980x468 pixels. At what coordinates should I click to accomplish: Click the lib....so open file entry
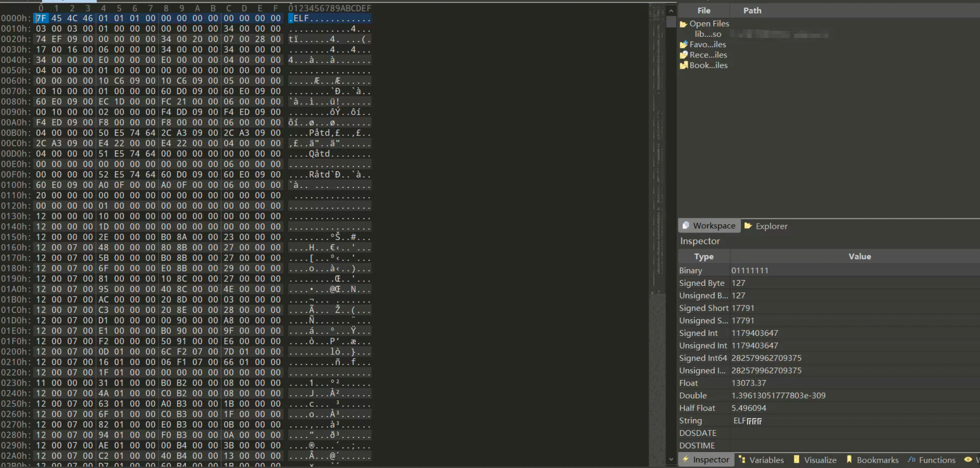709,34
